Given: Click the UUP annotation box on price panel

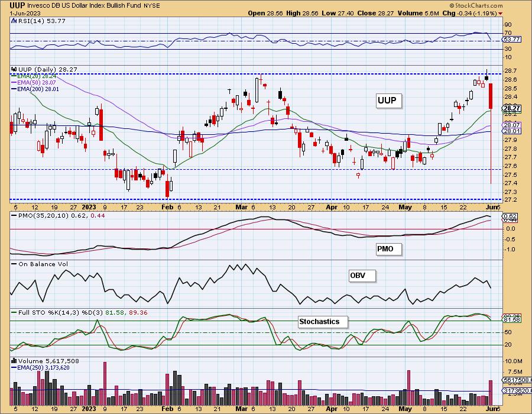Looking at the screenshot, I should [x=388, y=101].
